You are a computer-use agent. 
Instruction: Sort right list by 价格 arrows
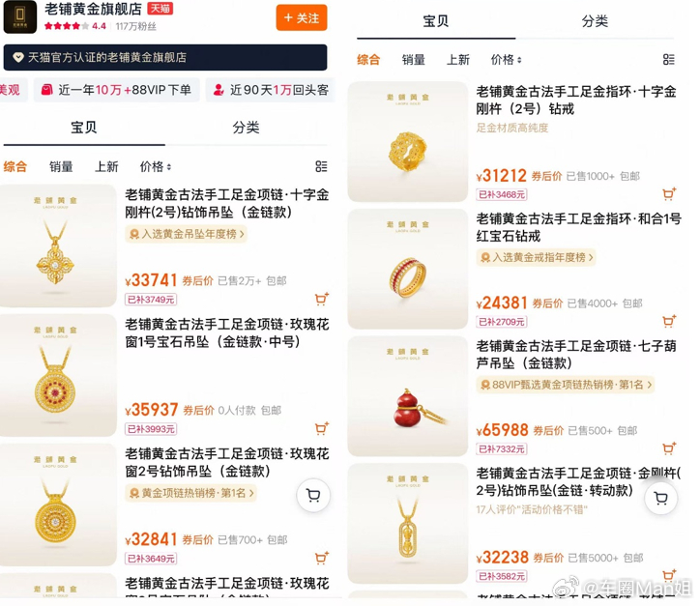coord(506,59)
